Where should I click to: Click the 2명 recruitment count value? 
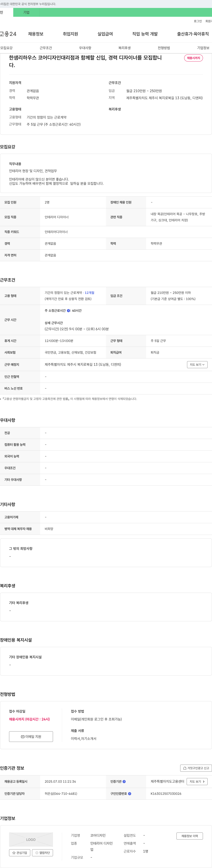[x=47, y=203]
